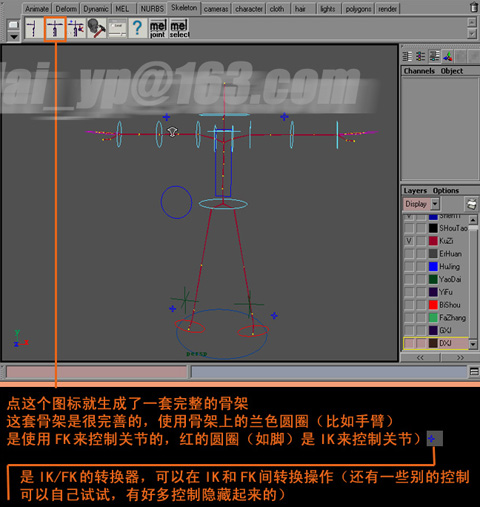Click the BiShou layer red color swatch

coord(433,305)
